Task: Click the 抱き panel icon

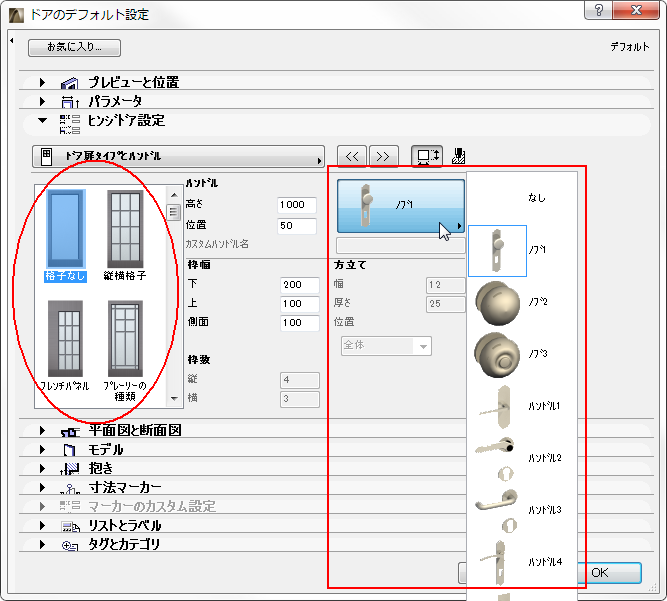Action: pos(70,469)
